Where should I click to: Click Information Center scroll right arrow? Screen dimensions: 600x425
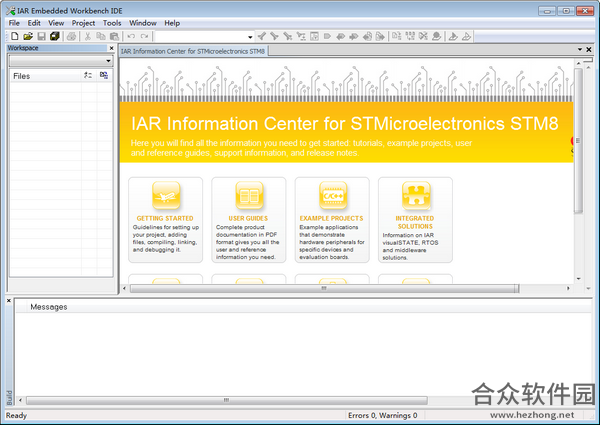click(x=568, y=288)
